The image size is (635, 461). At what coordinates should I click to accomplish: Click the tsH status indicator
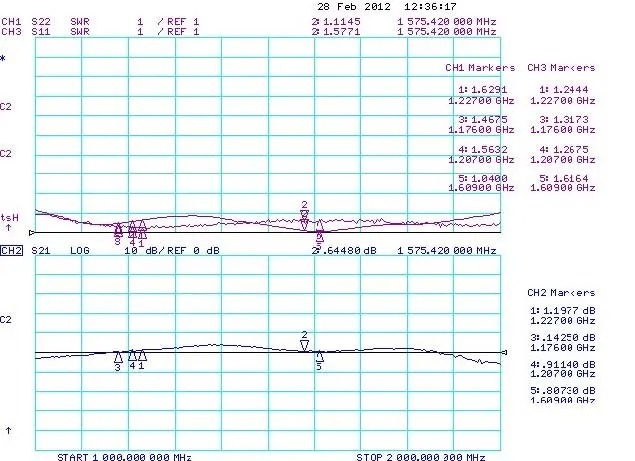(x=10, y=217)
